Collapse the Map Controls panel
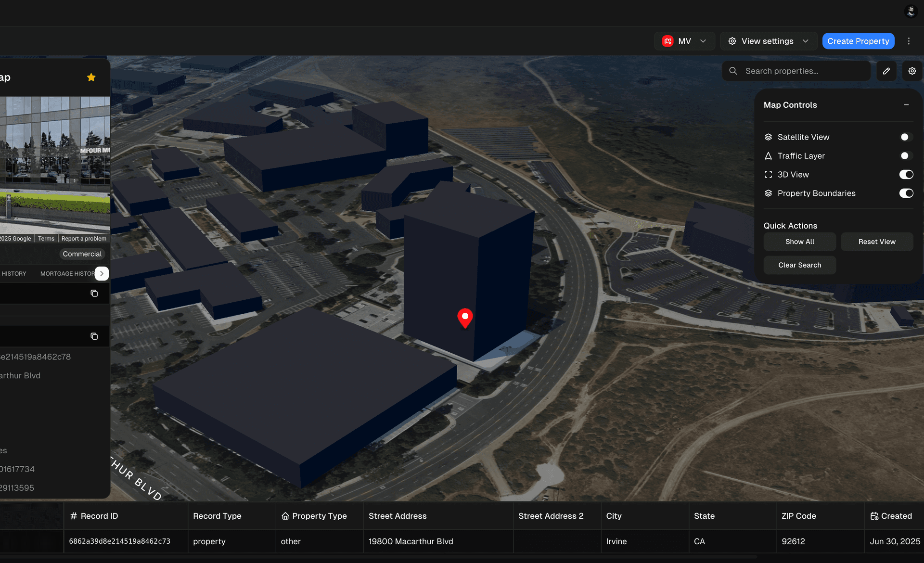 907,104
